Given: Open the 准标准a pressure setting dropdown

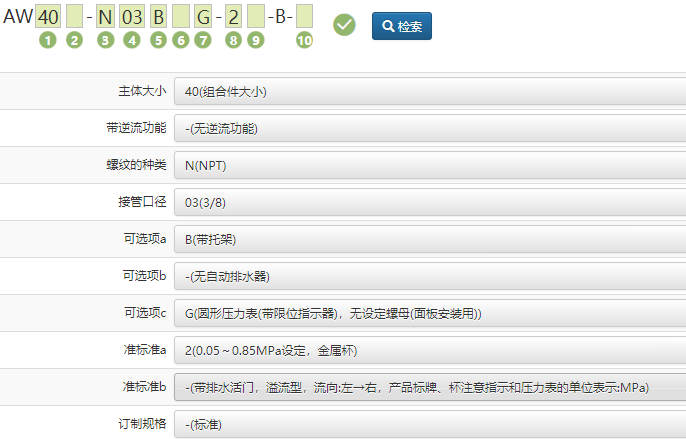Looking at the screenshot, I should point(429,350).
